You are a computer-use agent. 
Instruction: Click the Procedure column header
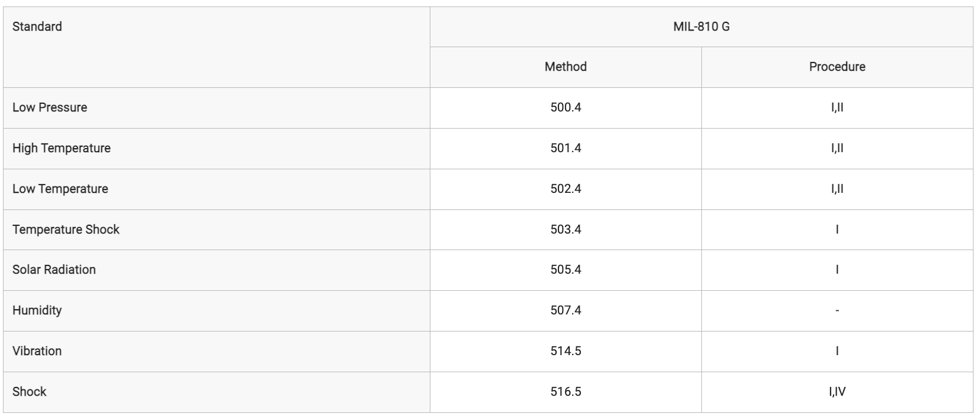coord(837,67)
